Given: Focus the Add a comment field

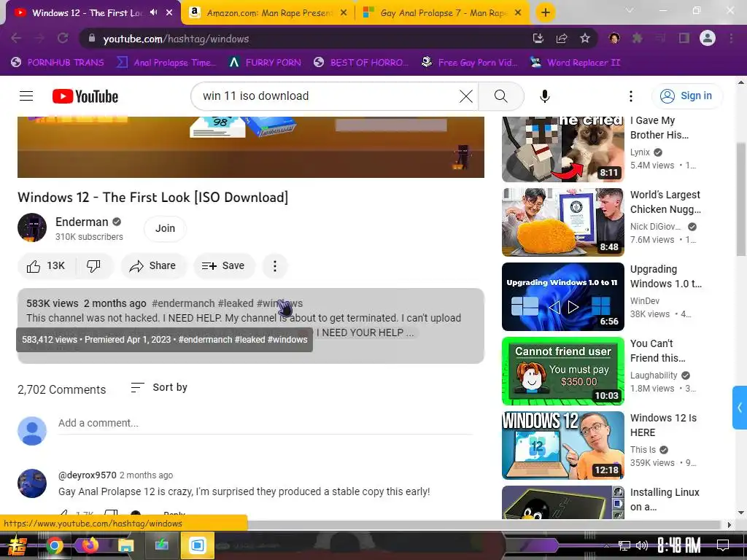Looking at the screenshot, I should point(265,423).
